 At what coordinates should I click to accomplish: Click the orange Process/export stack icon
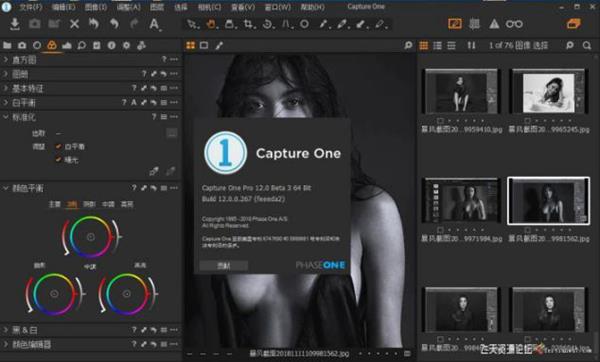tap(573, 24)
